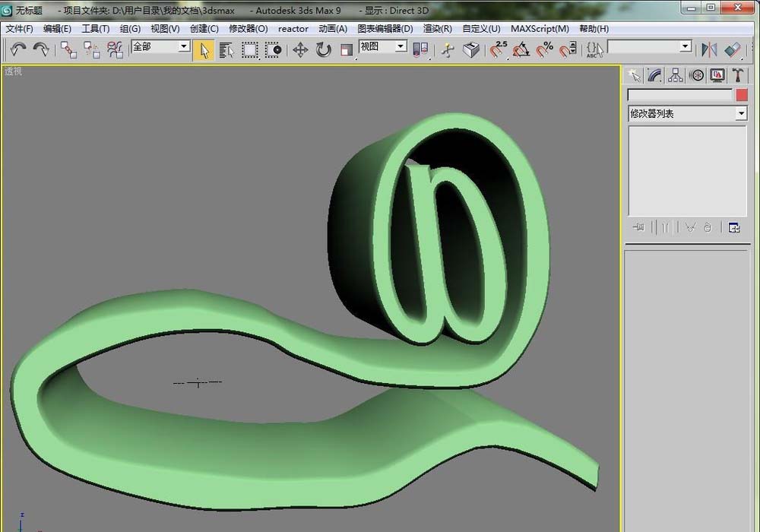The image size is (760, 532).
Task: Toggle the Percent Snap magnet
Action: tap(545, 49)
